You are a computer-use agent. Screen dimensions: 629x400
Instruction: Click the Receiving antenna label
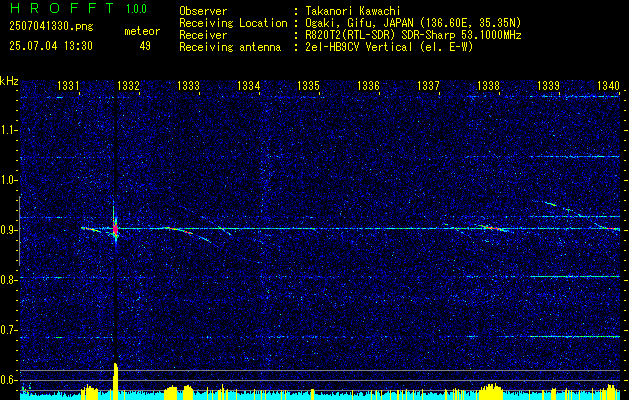pyautogui.click(x=230, y=47)
